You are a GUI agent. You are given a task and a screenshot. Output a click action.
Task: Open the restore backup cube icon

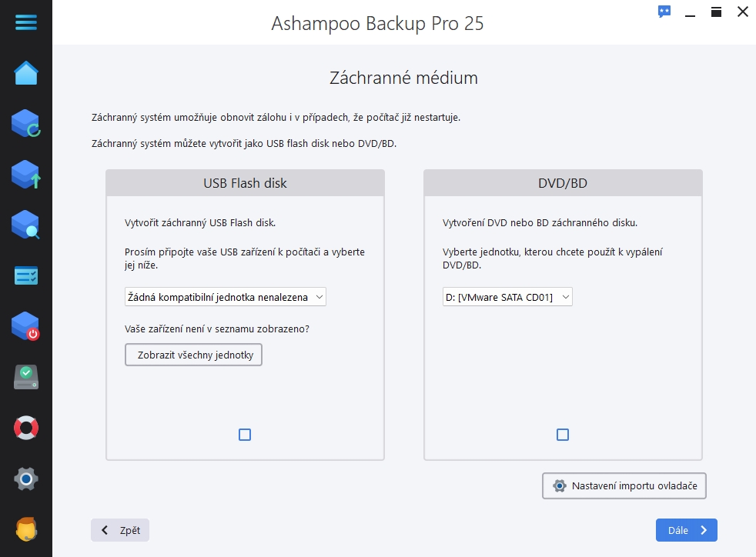pyautogui.click(x=26, y=123)
